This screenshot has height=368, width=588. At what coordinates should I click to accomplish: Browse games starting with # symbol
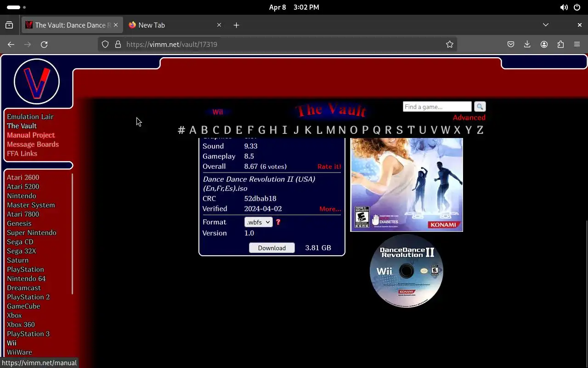click(181, 130)
